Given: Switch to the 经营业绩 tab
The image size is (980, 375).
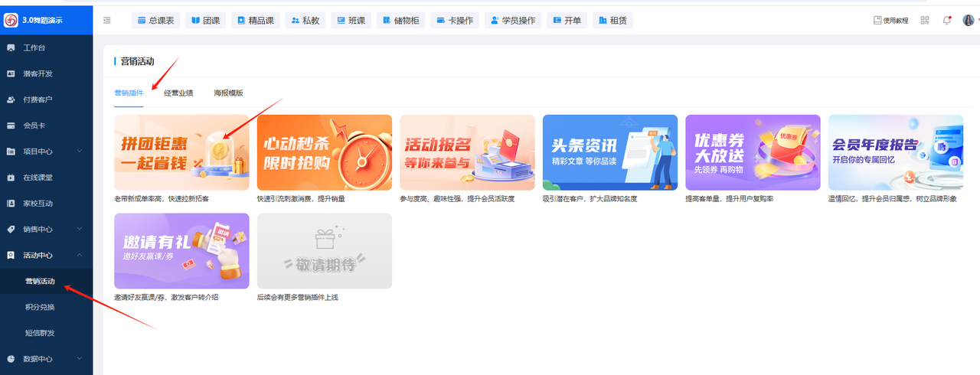Looking at the screenshot, I should 178,93.
